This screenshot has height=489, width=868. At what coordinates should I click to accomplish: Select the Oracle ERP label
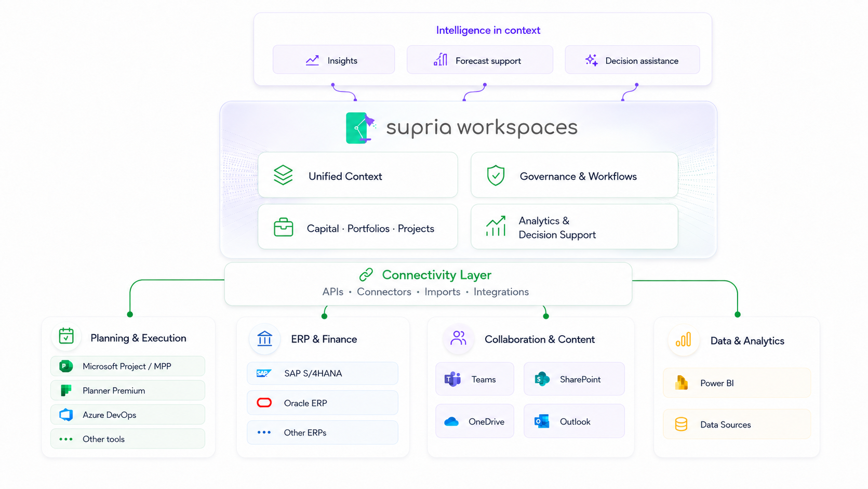305,403
